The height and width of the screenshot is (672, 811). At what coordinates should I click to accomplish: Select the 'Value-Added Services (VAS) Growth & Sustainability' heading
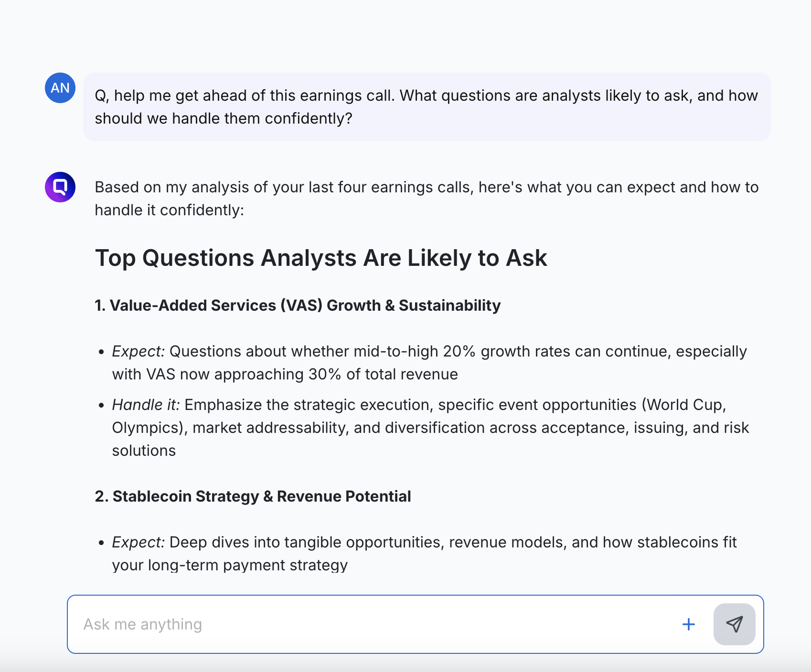tap(298, 305)
